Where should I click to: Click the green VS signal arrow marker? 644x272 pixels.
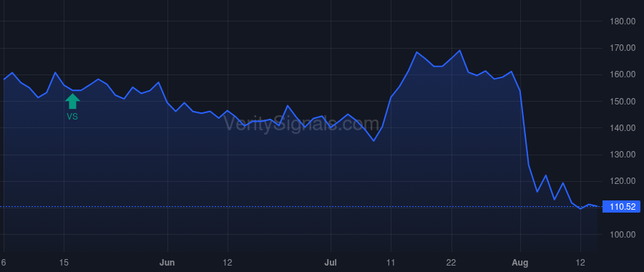pos(72,102)
